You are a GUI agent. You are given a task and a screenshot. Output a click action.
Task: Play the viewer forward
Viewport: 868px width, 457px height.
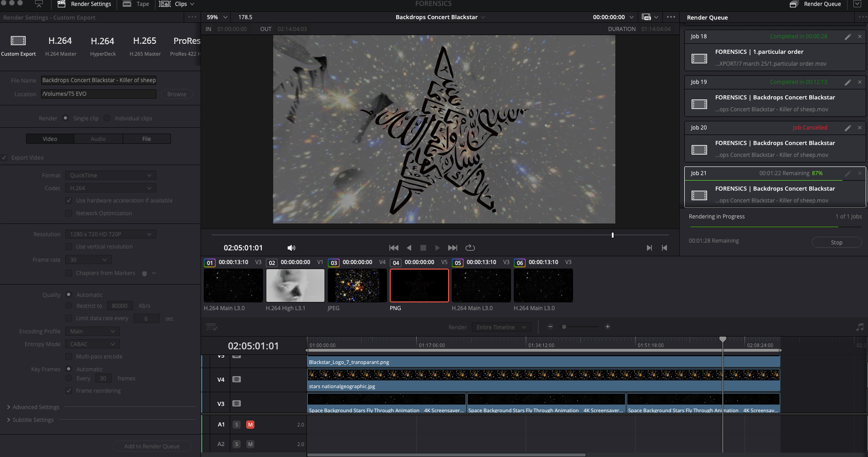(437, 248)
